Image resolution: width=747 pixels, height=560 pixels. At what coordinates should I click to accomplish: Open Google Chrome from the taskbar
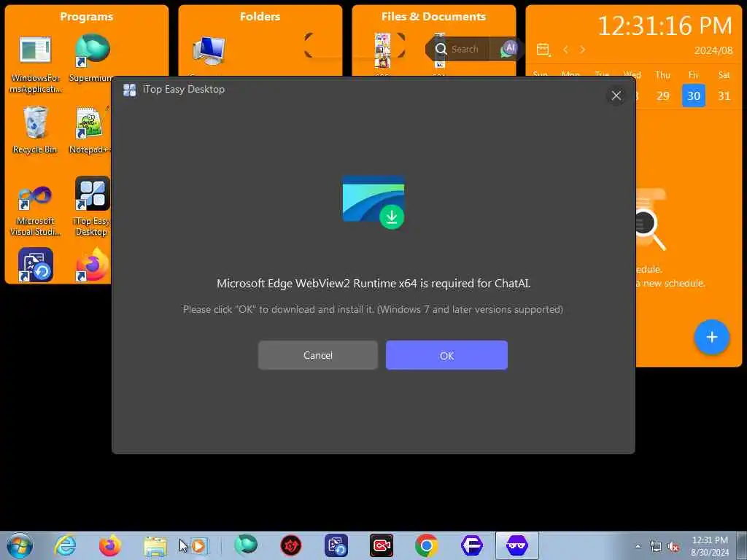click(426, 545)
